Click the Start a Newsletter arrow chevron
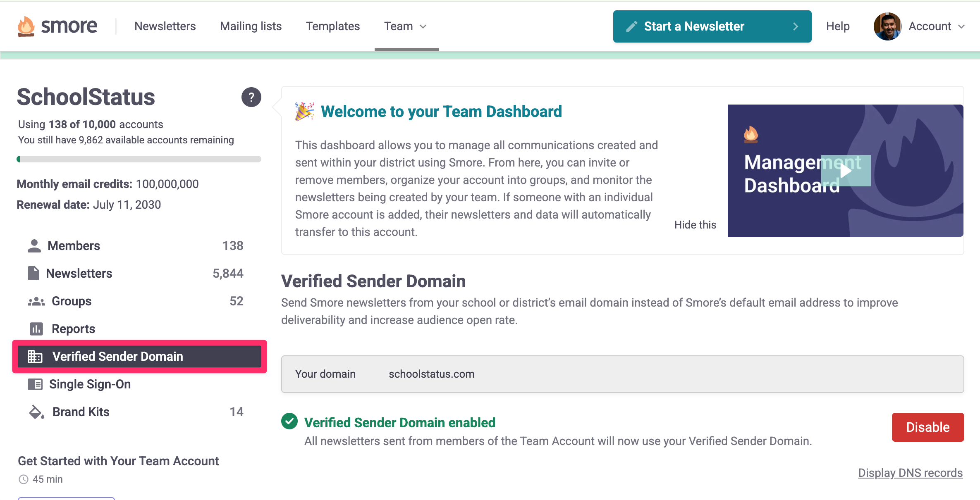Screen dimensions: 980x500 [796, 26]
